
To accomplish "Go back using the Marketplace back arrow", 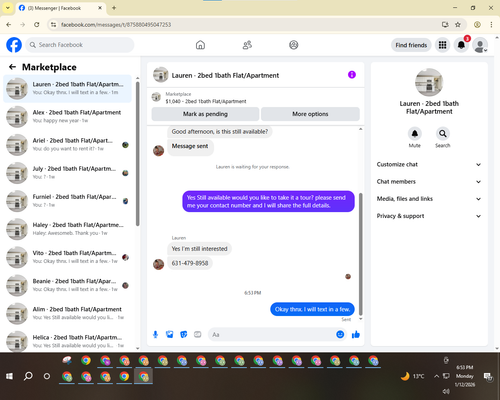I will coord(12,67).
